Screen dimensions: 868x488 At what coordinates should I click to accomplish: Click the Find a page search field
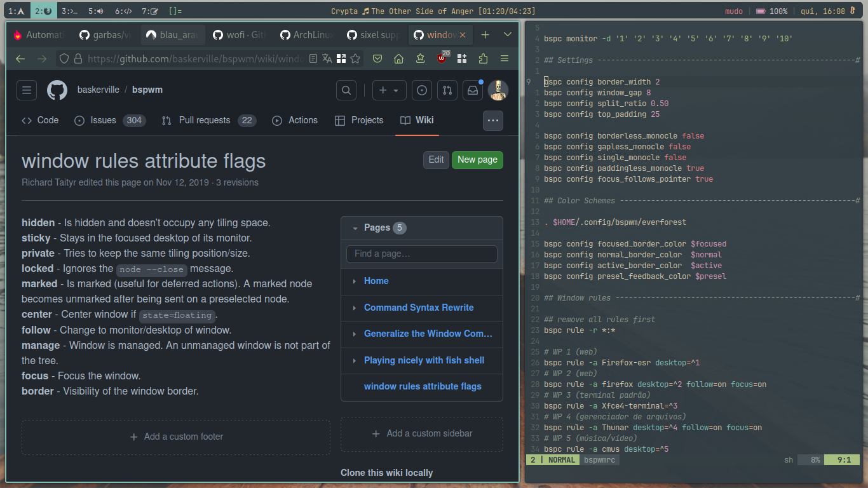pyautogui.click(x=421, y=254)
